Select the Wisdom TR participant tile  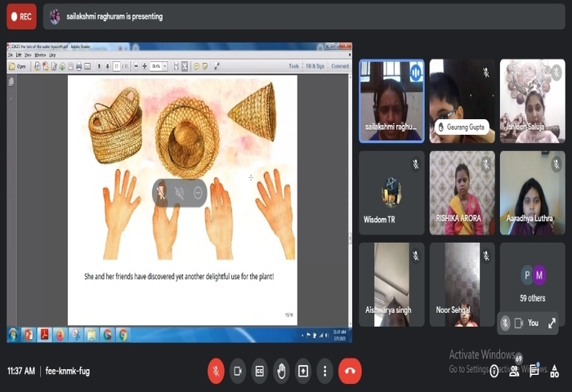[x=391, y=193]
